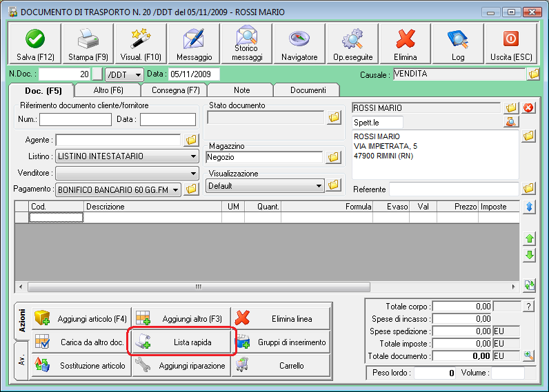Browse the Magazzino folder icon
Image resolution: width=549 pixels, height=392 pixels.
click(x=333, y=157)
